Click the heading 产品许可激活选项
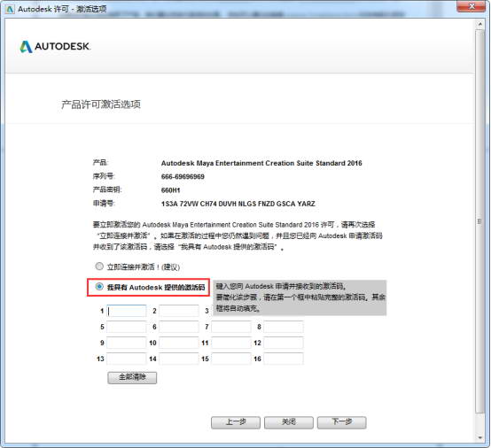This screenshot has height=448, width=491. click(101, 104)
